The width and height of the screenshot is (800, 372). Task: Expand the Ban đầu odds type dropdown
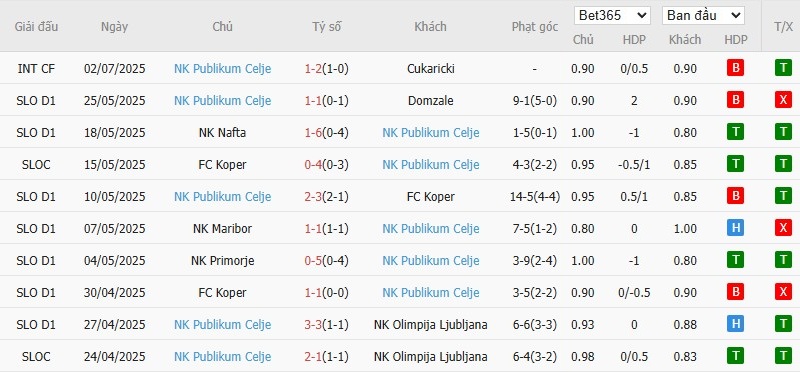pos(703,16)
